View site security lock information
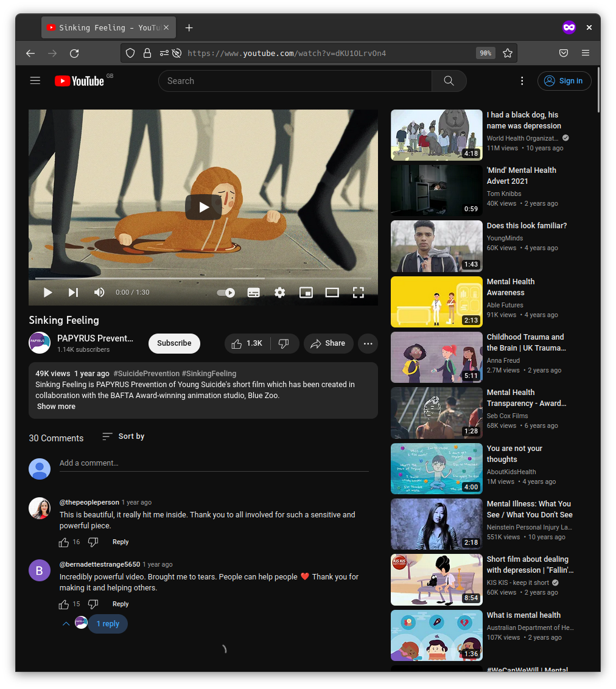616x689 pixels. 147,53
